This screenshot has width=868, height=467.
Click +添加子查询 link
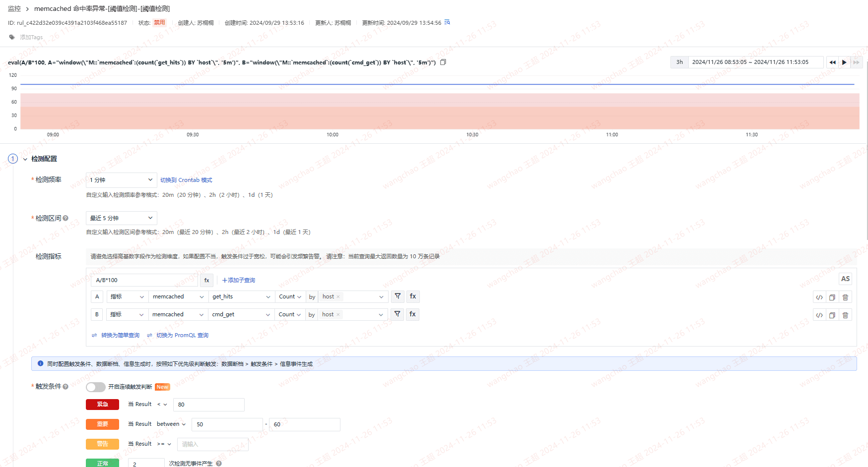[x=239, y=280]
